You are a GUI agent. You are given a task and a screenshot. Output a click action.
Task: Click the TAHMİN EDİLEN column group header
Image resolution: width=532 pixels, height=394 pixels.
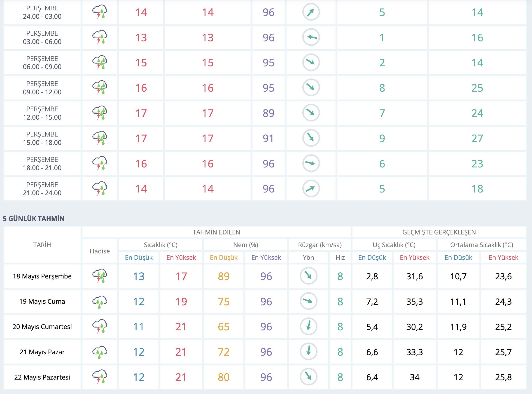point(216,232)
